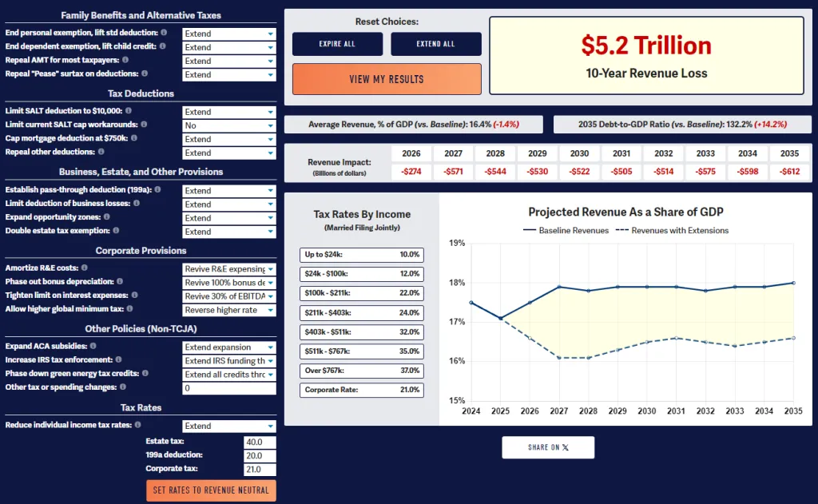
Task: Open pass-through deduction (199a) dropdown
Action: click(229, 190)
